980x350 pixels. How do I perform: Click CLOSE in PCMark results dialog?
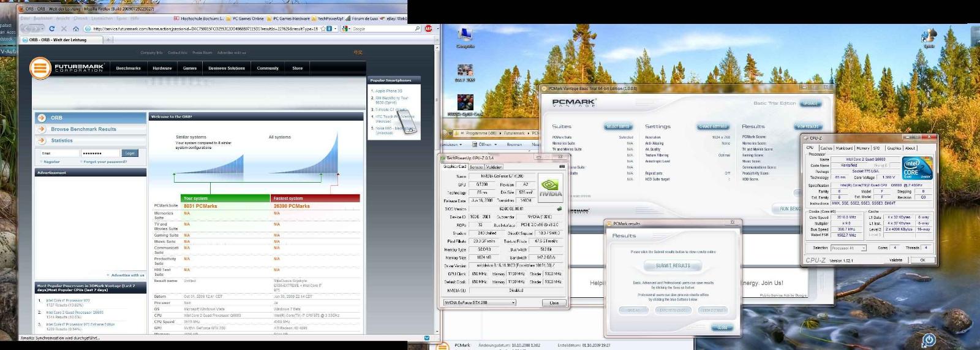coord(722,328)
